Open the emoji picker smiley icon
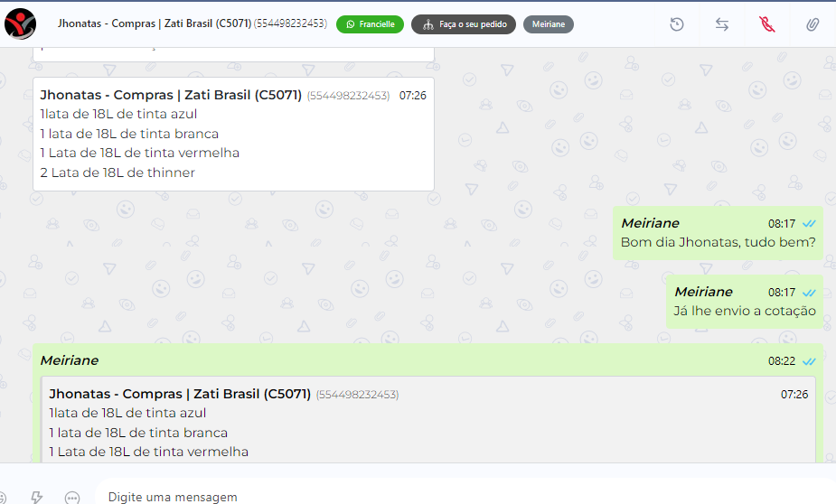 click(x=4, y=497)
